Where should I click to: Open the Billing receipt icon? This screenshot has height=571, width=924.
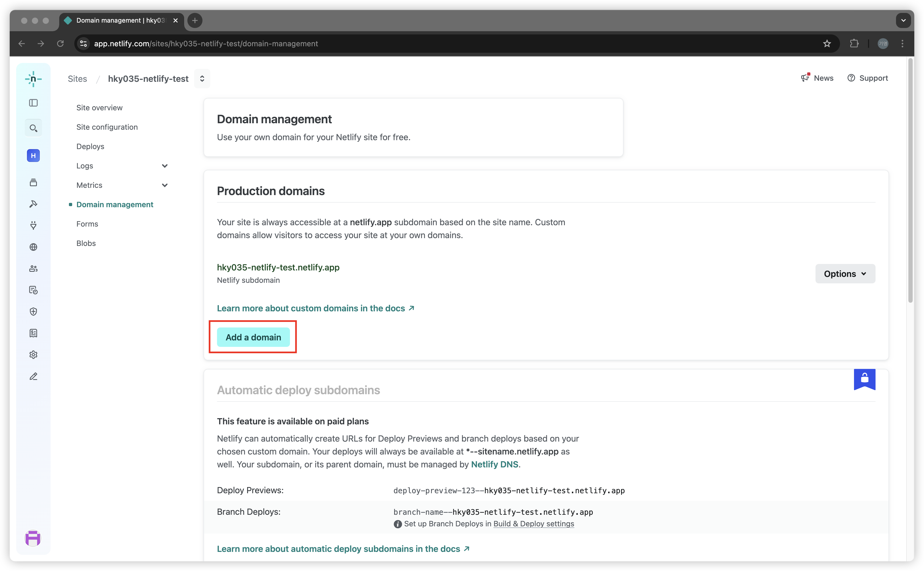[33, 333]
